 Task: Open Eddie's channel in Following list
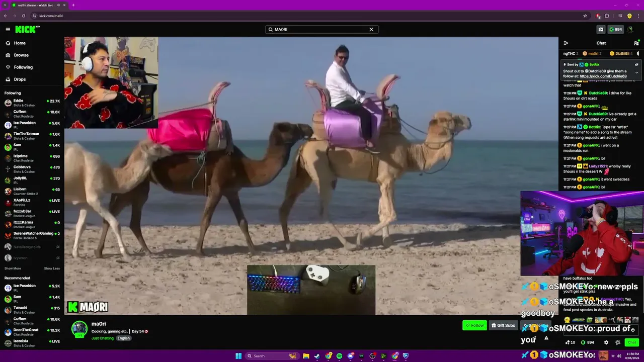32,103
